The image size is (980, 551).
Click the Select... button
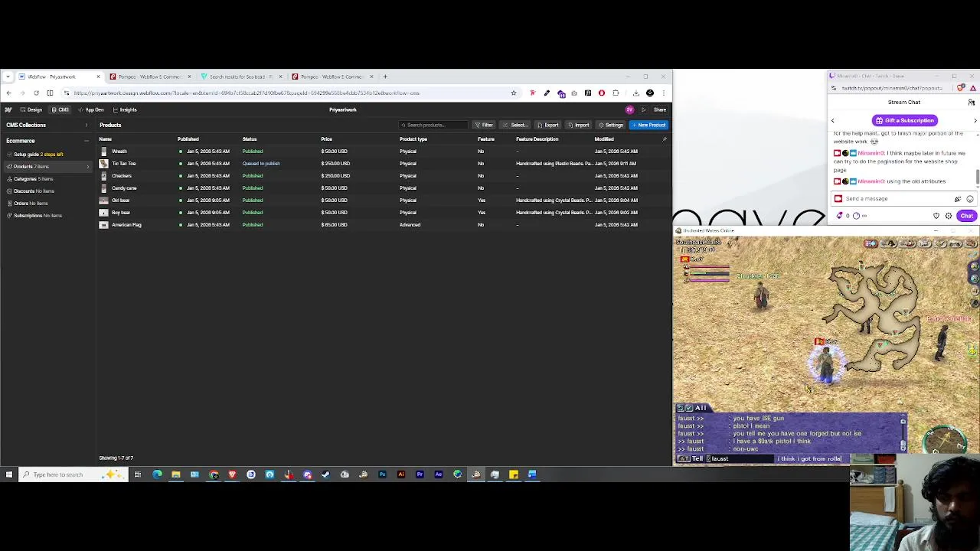click(515, 125)
